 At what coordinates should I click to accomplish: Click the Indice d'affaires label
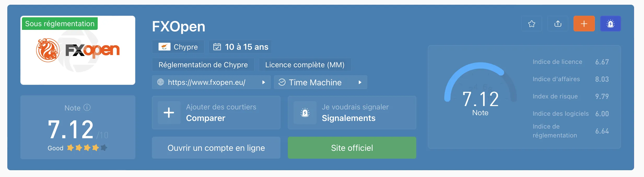(556, 79)
